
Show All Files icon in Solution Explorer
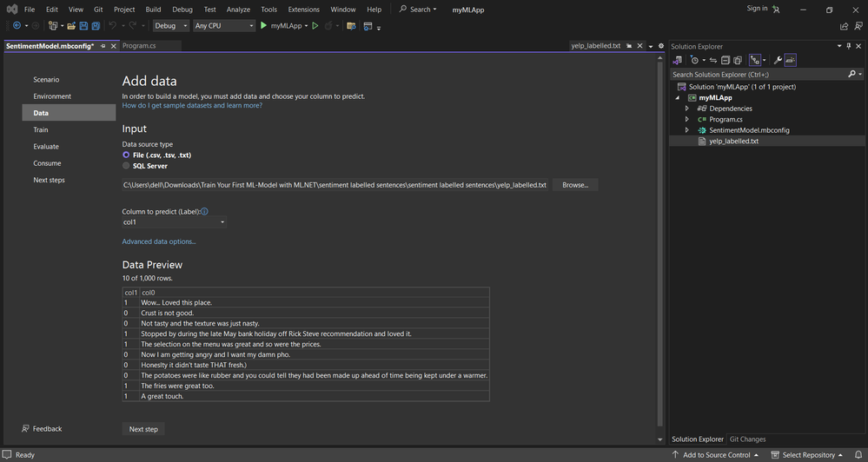tap(738, 60)
